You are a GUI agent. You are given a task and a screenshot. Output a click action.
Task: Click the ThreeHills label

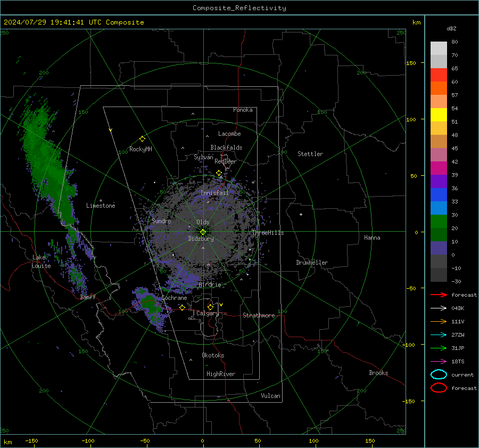[x=268, y=233]
